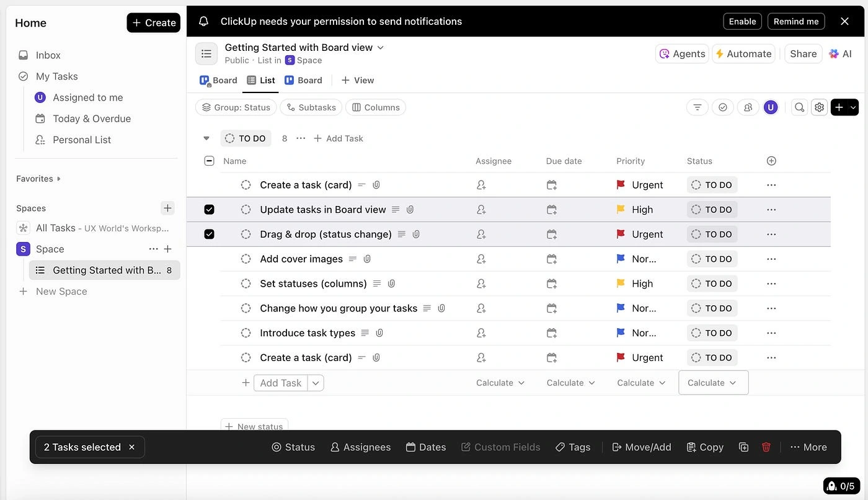Image resolution: width=868 pixels, height=500 pixels.
Task: Toggle the Subtasks pill
Action: (311, 107)
